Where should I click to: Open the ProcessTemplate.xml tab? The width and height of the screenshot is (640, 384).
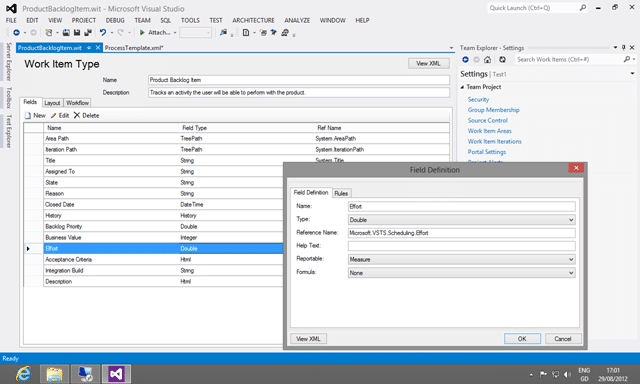pos(134,48)
